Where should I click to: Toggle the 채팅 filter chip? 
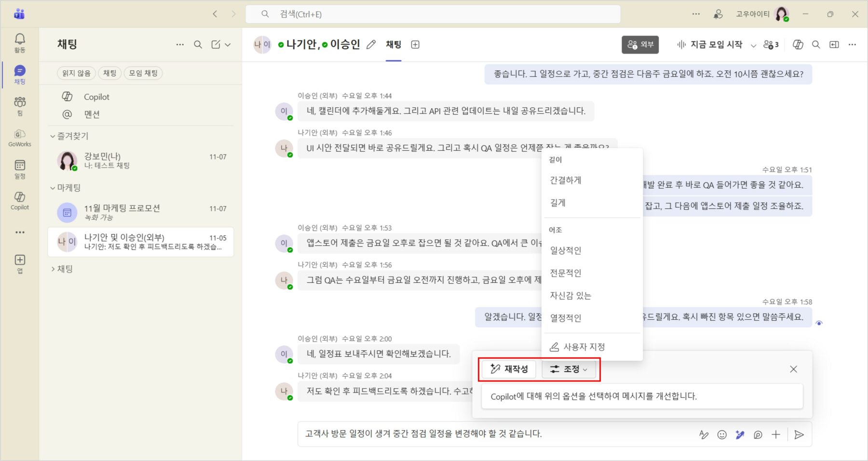(109, 73)
